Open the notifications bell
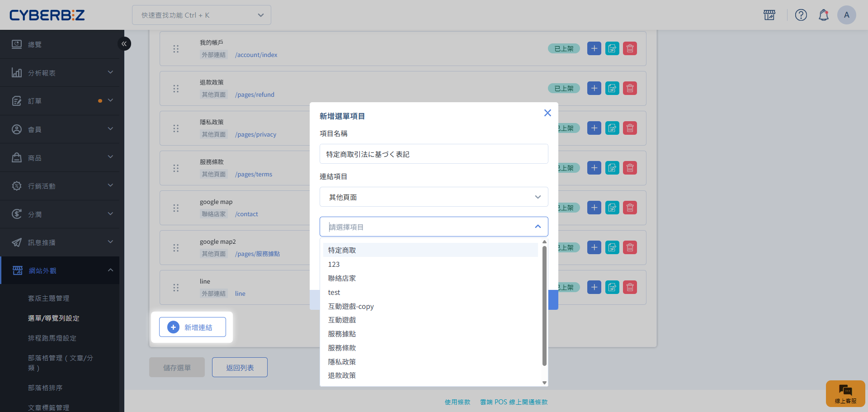Screen dimensions: 868x412 [823, 15]
